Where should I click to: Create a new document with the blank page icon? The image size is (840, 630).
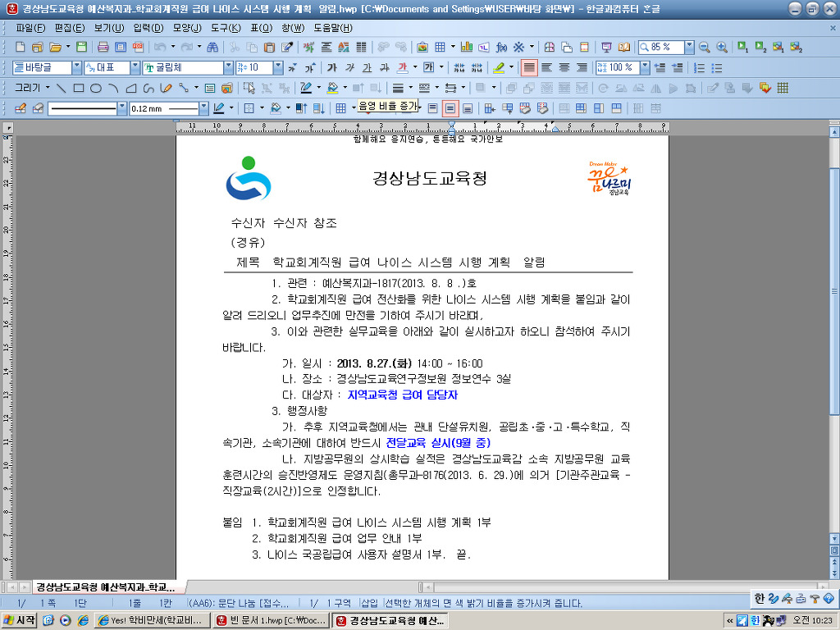pos(21,47)
